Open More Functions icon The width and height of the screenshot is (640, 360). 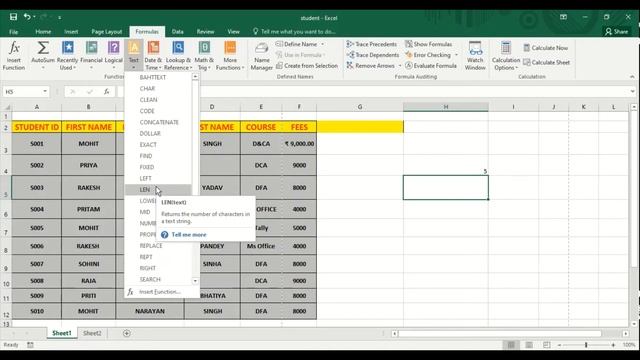click(230, 48)
